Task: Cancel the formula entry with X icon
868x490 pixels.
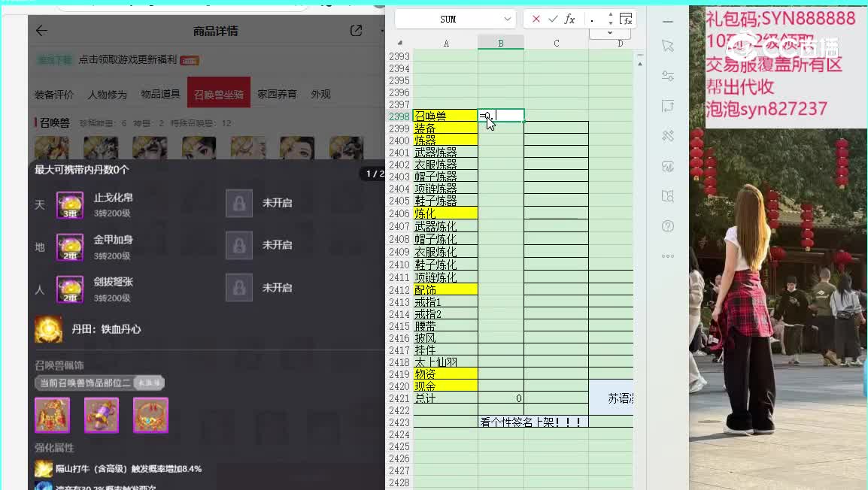Action: (x=536, y=20)
